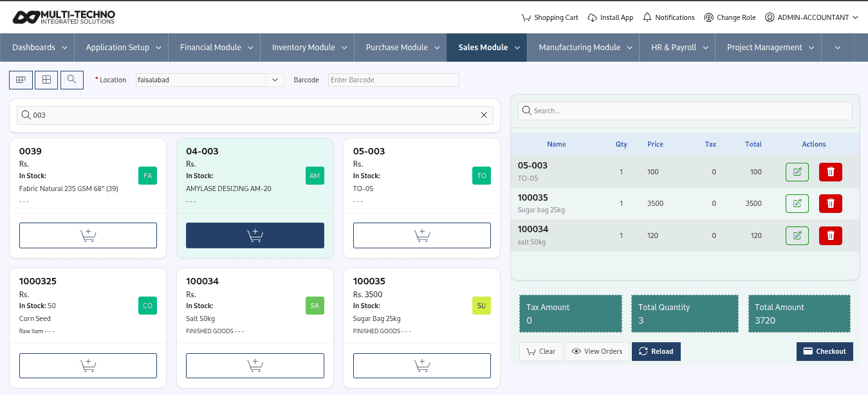Click price 3500 in Sugar bag row

pyautogui.click(x=655, y=203)
